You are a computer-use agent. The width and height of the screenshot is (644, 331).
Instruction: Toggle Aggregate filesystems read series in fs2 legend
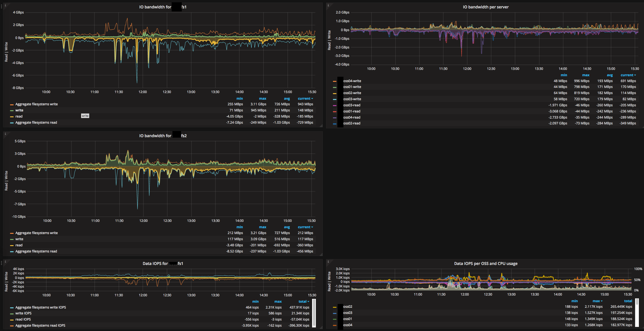[36, 251]
